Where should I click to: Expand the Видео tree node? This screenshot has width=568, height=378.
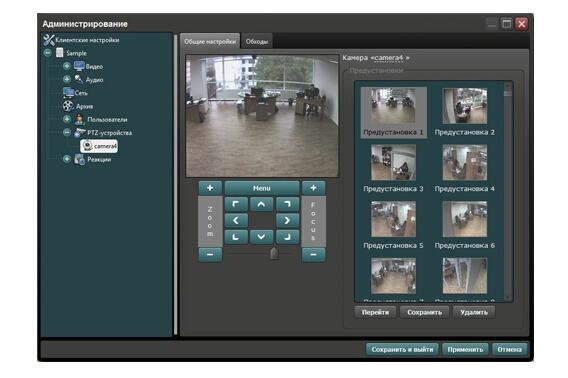[67, 66]
